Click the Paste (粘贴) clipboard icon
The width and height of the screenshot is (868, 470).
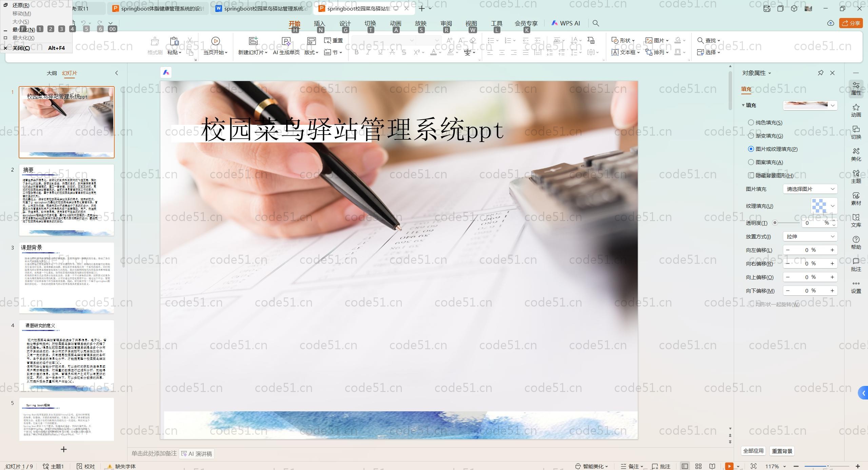(174, 41)
